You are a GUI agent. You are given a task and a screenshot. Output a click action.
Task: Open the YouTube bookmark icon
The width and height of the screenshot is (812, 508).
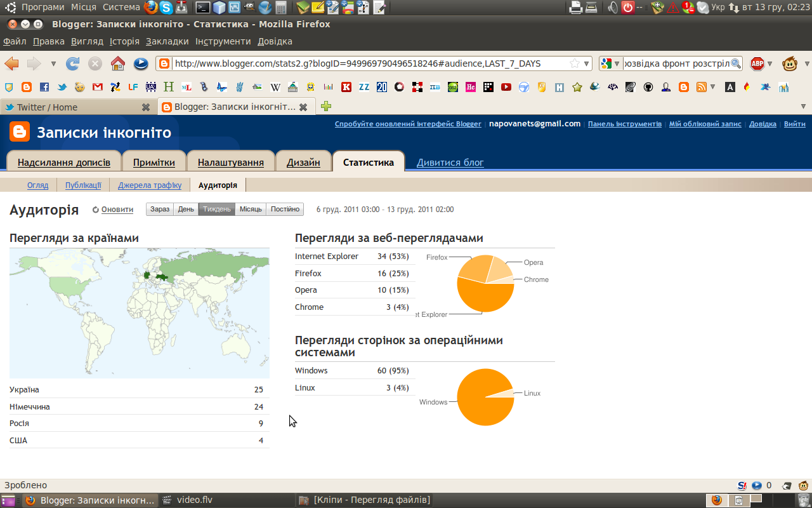click(x=506, y=87)
